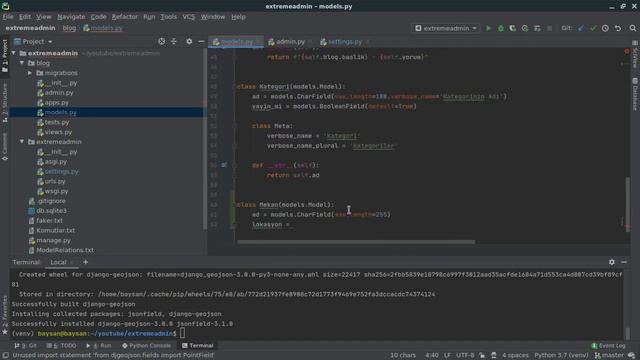Open Project panel settings gear
Viewport: 640px width, 360px height.
point(189,41)
